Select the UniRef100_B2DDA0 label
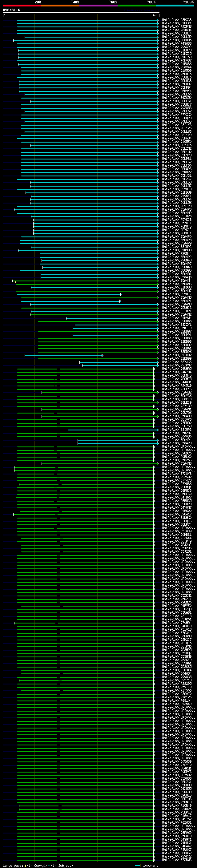Screen dimensions: 197x868 [x=176, y=321]
